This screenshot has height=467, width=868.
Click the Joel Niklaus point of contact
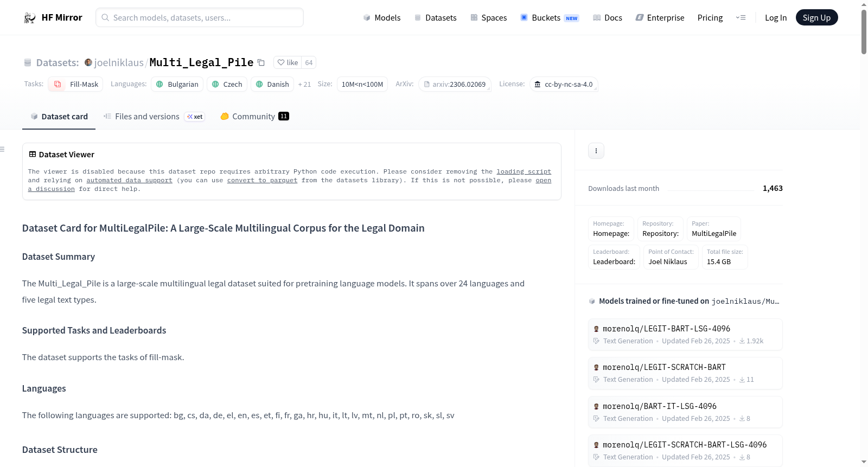tap(671, 257)
